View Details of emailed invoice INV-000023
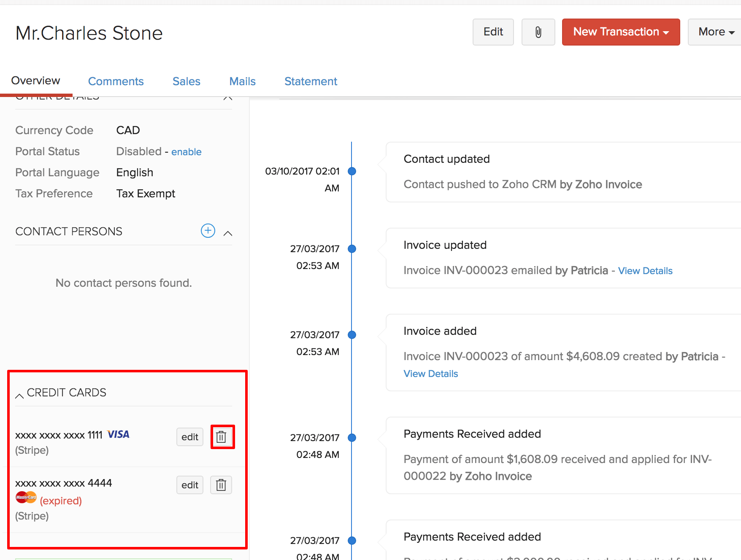The image size is (741, 560). pyautogui.click(x=645, y=271)
